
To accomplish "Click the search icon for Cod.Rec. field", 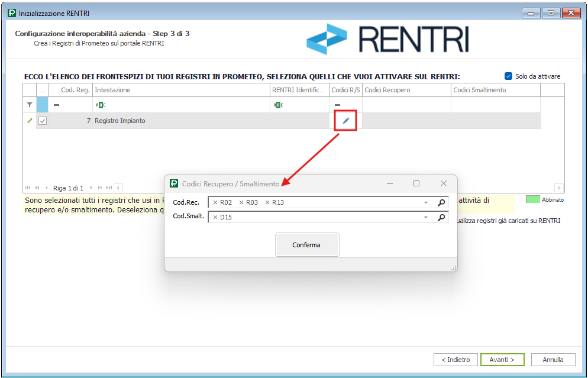I will pyautogui.click(x=441, y=203).
